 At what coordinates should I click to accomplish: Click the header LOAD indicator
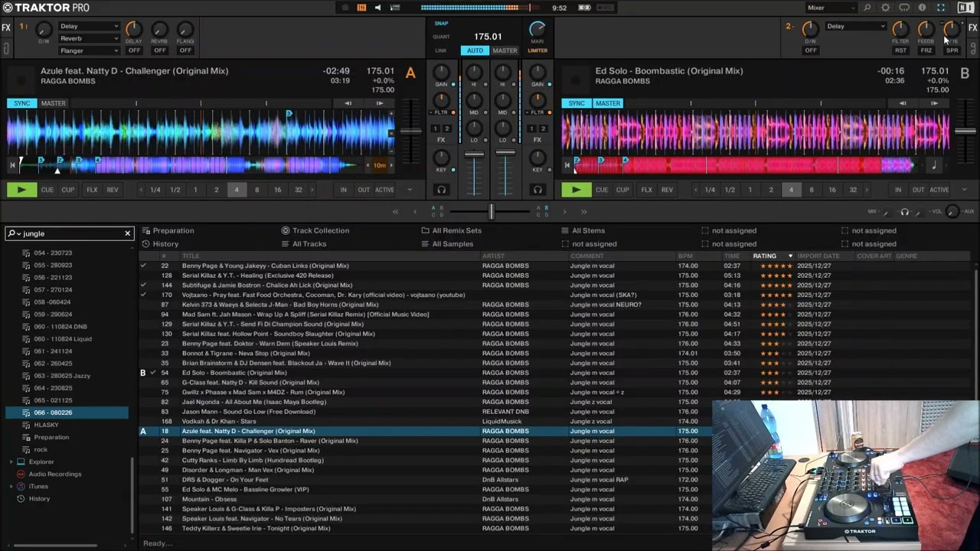pyautogui.click(x=395, y=8)
